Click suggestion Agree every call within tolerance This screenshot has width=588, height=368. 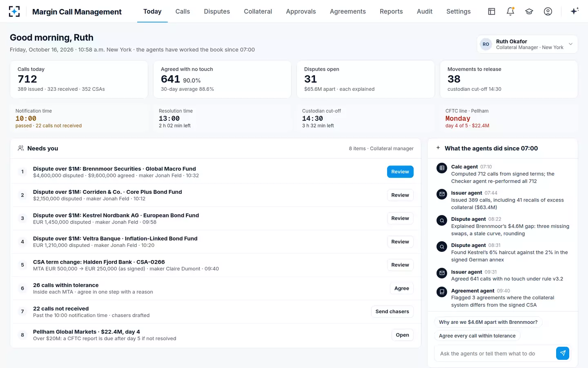point(477,336)
